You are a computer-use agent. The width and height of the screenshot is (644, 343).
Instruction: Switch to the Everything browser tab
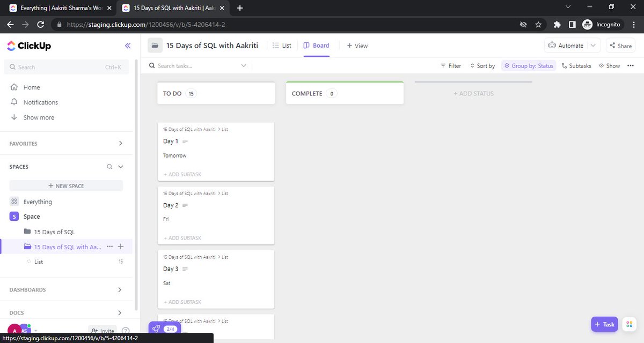pyautogui.click(x=60, y=8)
